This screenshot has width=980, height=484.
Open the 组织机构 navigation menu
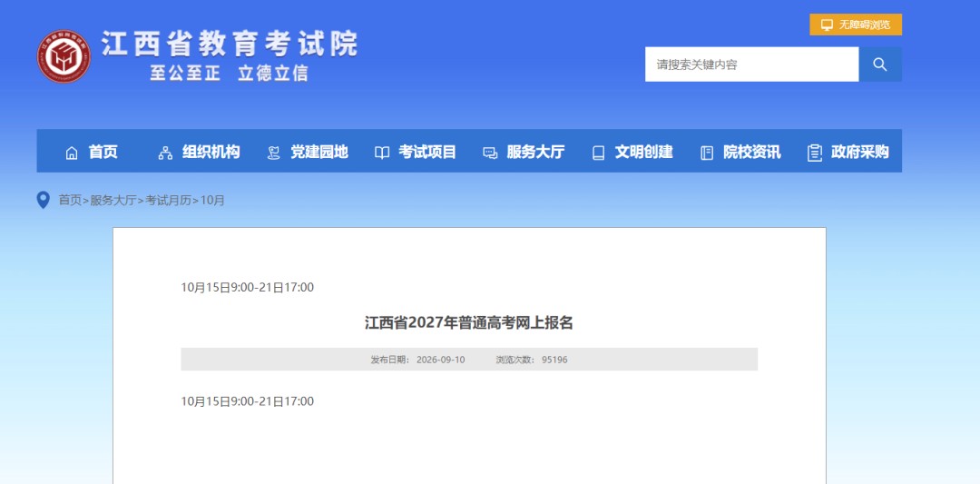coord(211,152)
